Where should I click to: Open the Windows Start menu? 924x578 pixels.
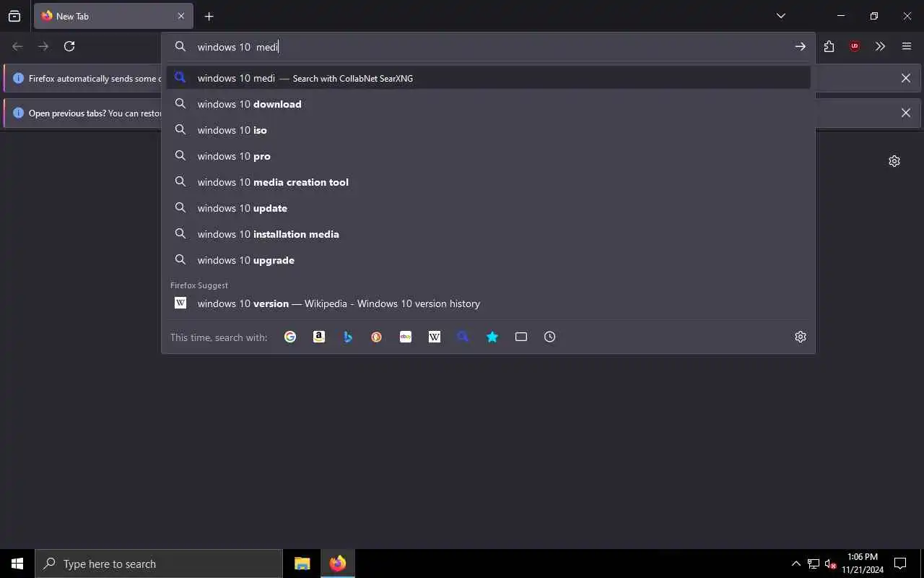point(17,564)
